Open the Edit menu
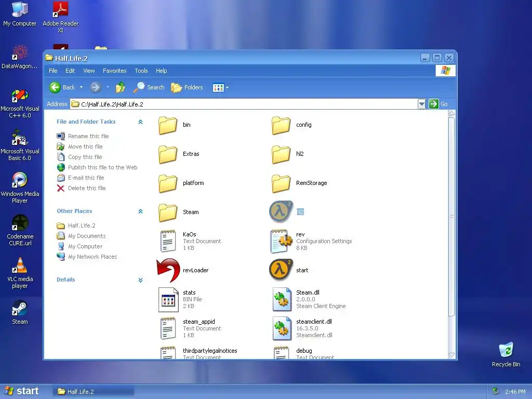 pos(70,71)
